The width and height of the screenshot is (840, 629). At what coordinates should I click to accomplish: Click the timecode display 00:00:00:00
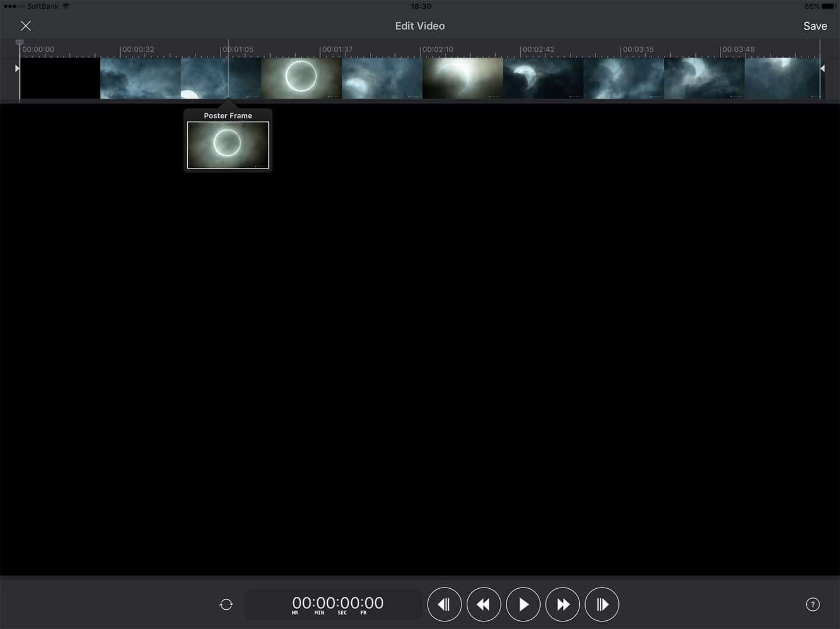coord(337,603)
